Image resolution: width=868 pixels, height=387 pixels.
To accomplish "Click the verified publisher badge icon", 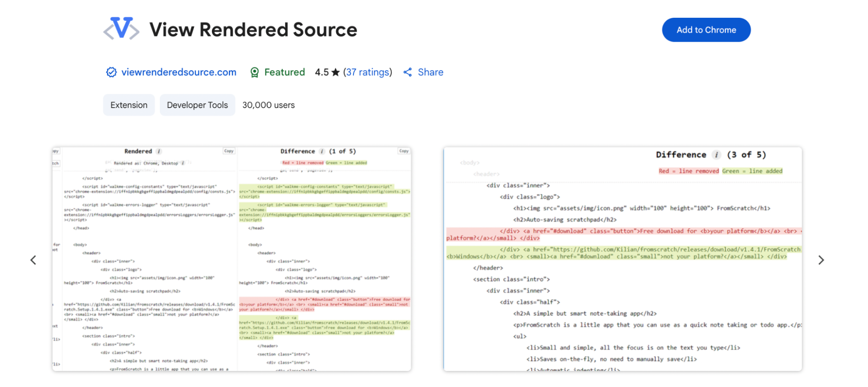I will click(112, 72).
